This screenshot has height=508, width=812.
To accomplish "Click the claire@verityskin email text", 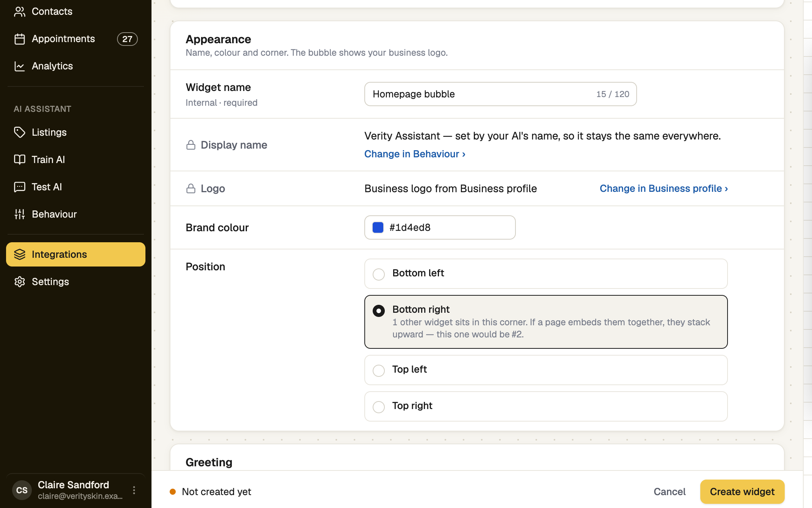I will (x=80, y=496).
